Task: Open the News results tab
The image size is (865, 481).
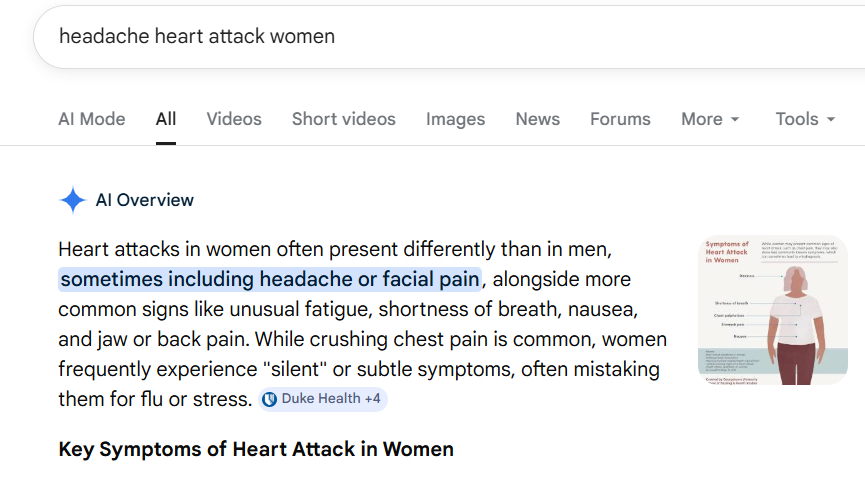Action: tap(537, 119)
